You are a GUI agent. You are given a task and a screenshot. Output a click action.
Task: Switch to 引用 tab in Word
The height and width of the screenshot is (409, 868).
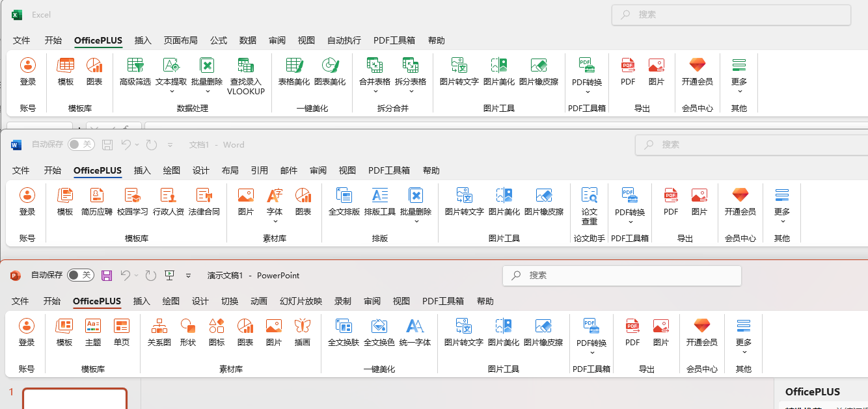[260, 170]
